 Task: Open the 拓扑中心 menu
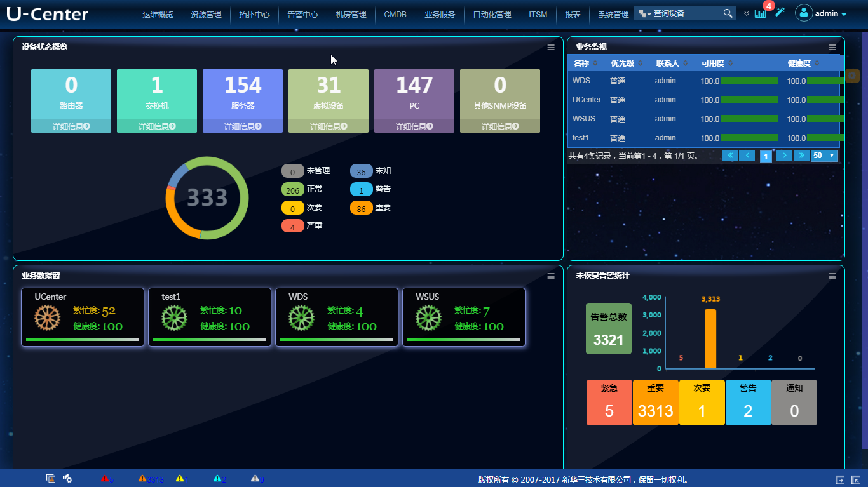point(254,15)
